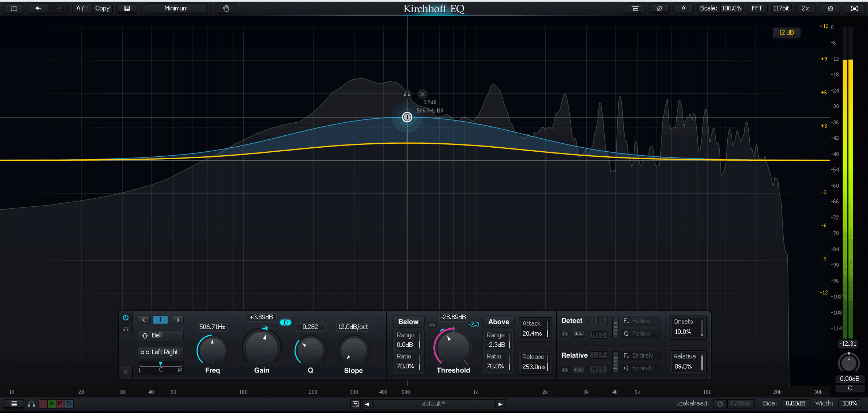Open the preset folder icon
Viewport: 868px width, 413px height.
point(14,8)
